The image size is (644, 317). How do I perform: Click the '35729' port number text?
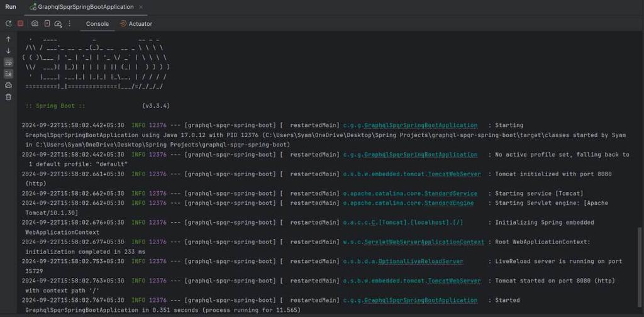click(34, 271)
